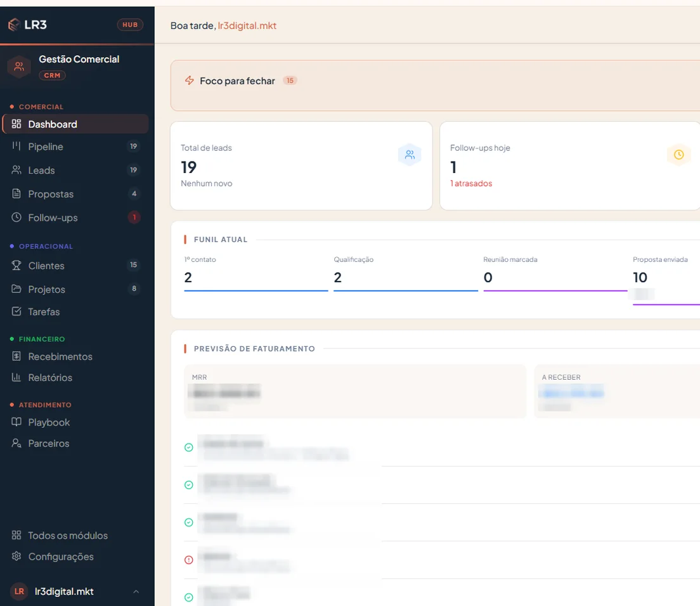
Task: Open Follow-ups in the sidebar
Action: tap(75, 217)
